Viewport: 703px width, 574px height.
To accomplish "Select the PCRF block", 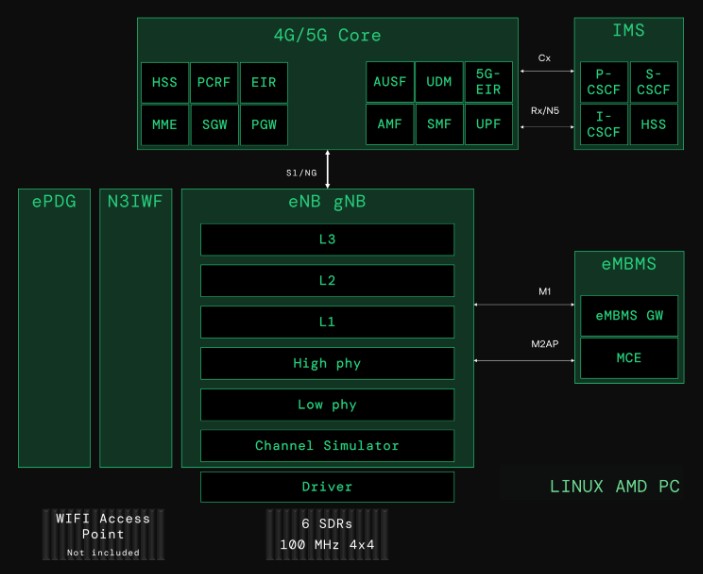I will [214, 83].
